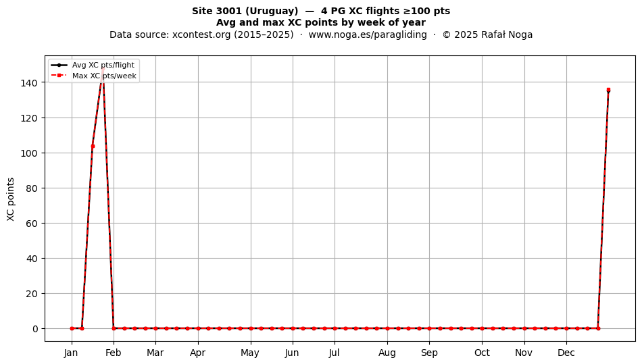The width and height of the screenshot is (642, 364).
Task: Click the 'Max XC pts/week' legend entry
Action: pyautogui.click(x=93, y=76)
